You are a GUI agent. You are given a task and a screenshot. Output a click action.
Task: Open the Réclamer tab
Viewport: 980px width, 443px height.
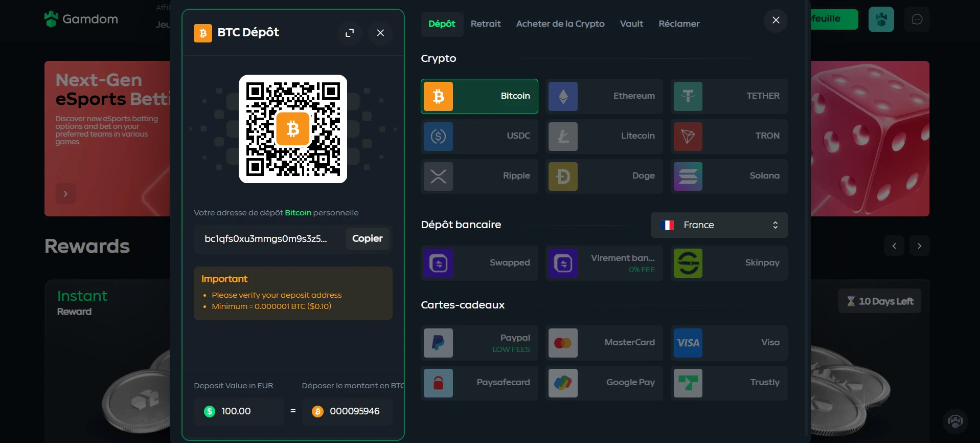(x=679, y=24)
